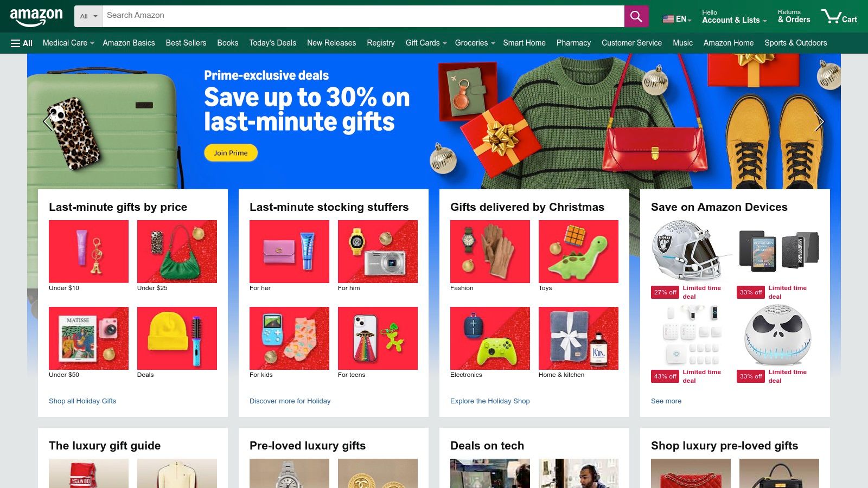
Task: Open Today's Deals in navigation bar
Action: coord(272,43)
